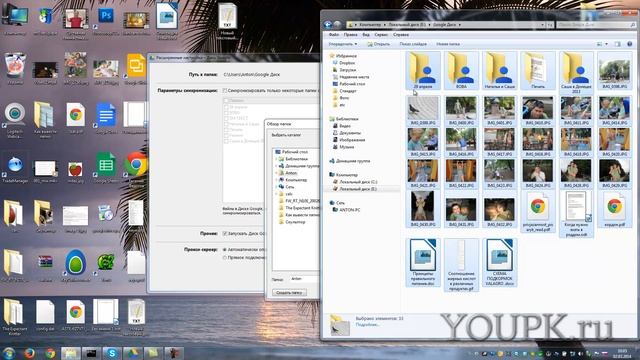The image size is (640, 360).
Task: Click 'Показ слайдов' in the Explorer toolbar
Action: click(x=413, y=44)
